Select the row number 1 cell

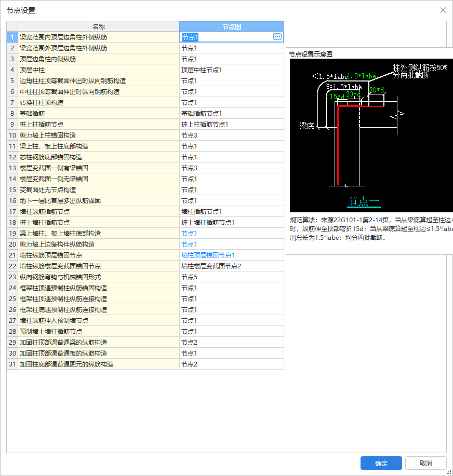click(x=11, y=37)
